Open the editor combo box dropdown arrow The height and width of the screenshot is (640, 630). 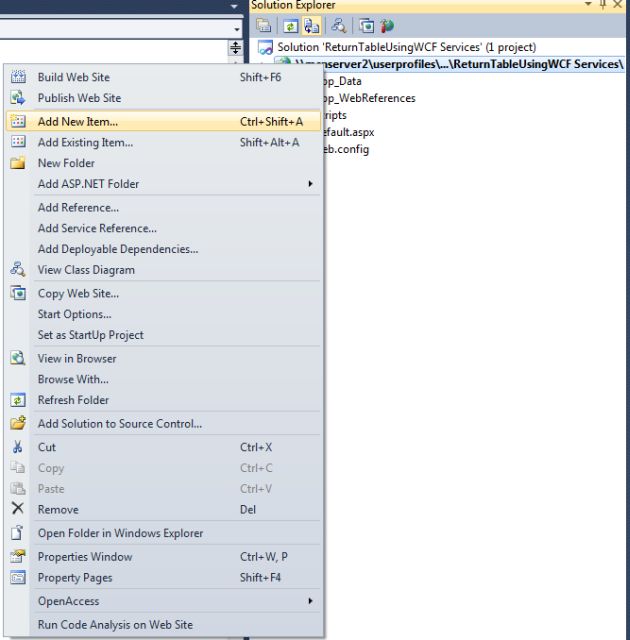click(237, 29)
